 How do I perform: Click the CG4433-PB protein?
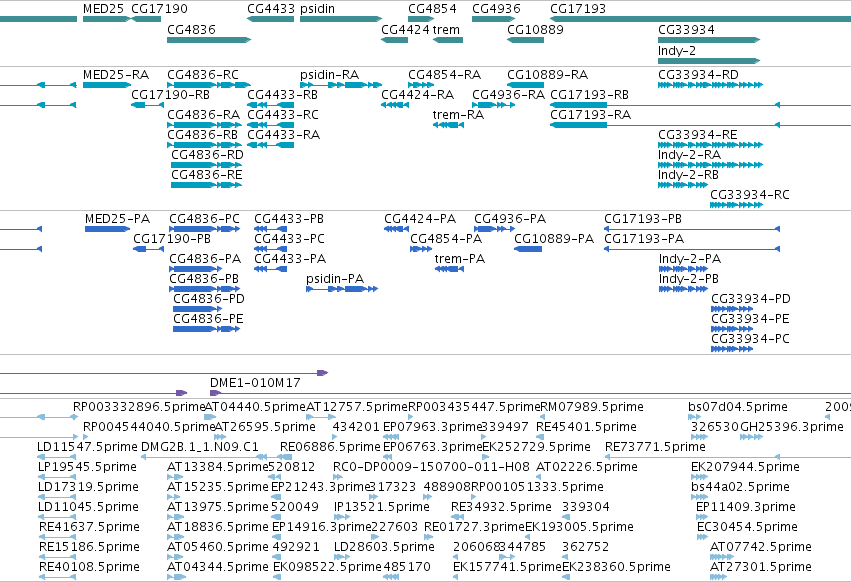pyautogui.click(x=289, y=219)
